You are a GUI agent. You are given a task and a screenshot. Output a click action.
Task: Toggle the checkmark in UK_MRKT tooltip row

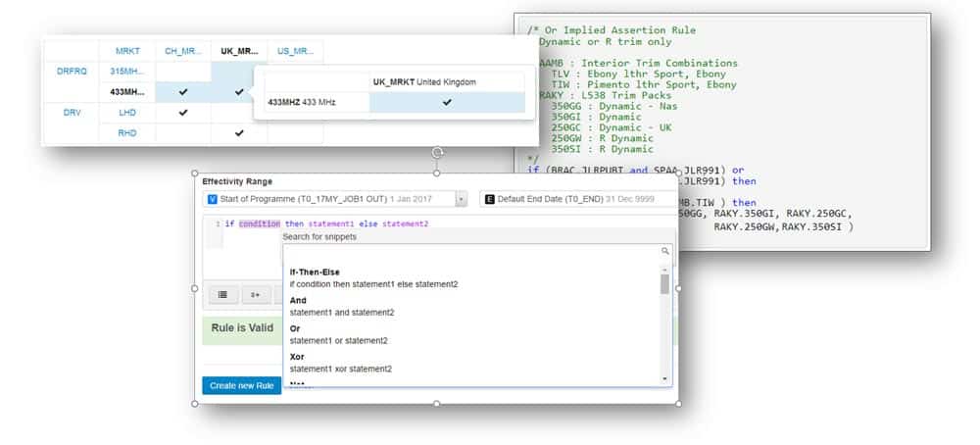pyautogui.click(x=447, y=102)
